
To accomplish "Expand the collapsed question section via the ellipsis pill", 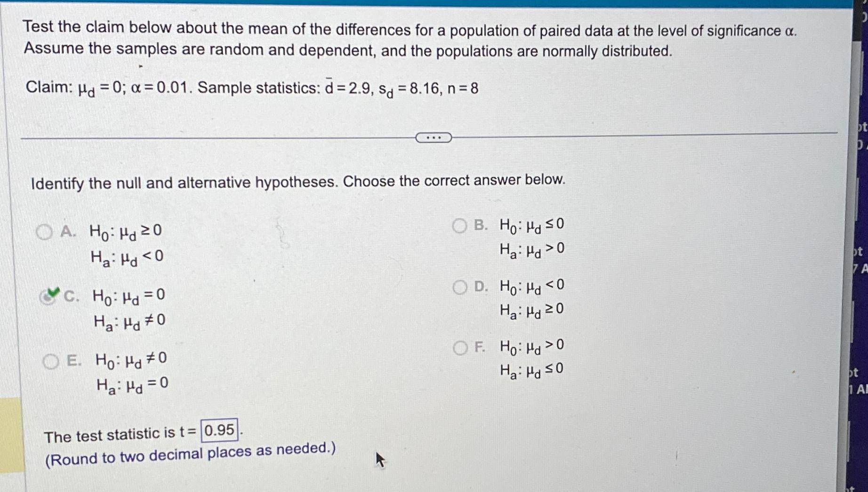I will 433,137.
